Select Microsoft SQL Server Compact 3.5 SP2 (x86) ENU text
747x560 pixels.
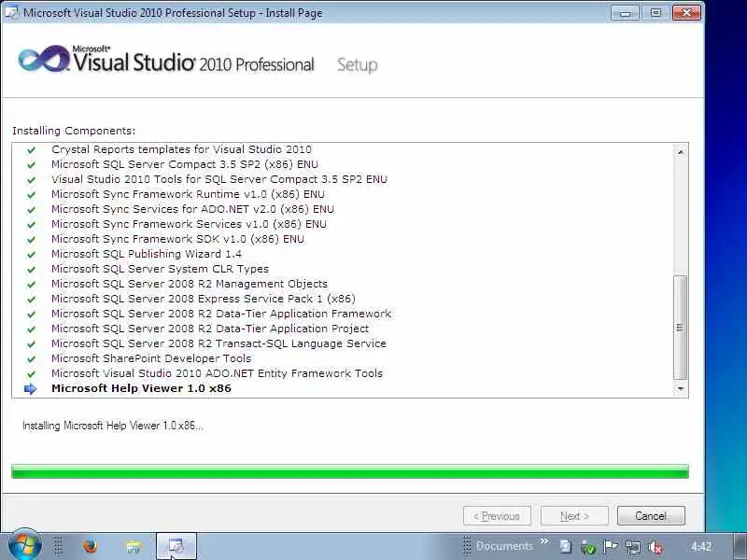184,164
